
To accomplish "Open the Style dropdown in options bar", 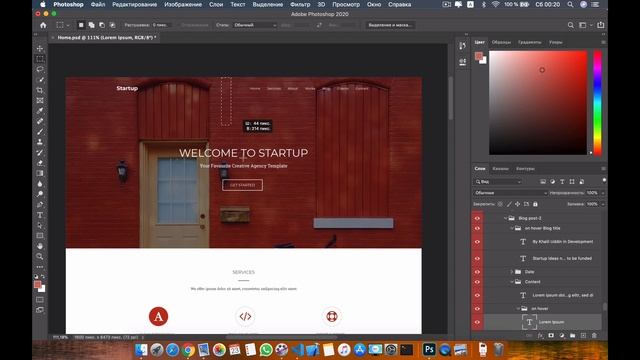I will (255, 25).
